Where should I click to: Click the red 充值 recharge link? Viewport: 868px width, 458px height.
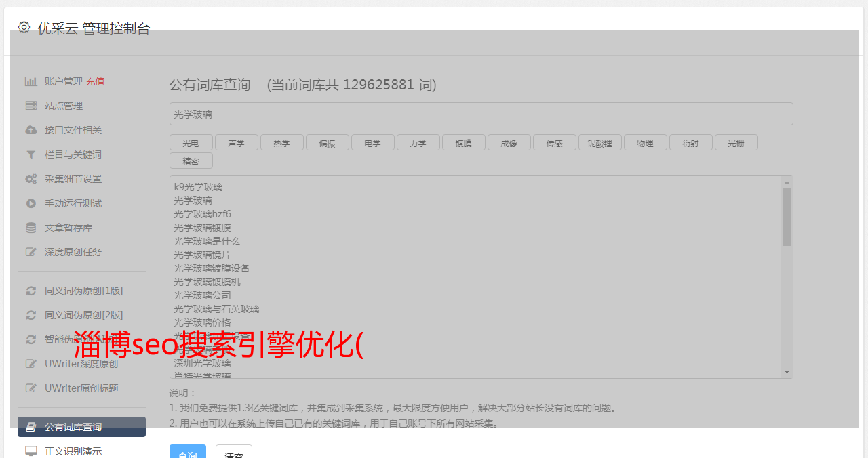[x=95, y=81]
